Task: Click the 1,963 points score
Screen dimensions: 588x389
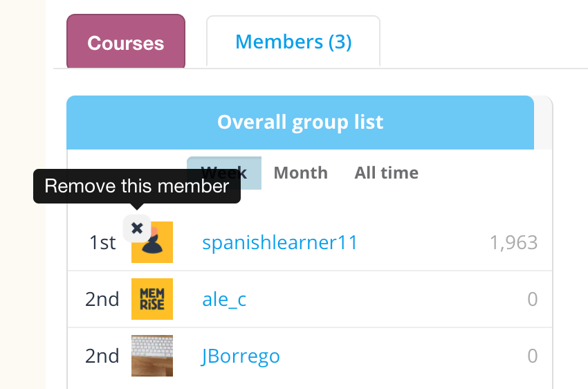Action: tap(513, 243)
